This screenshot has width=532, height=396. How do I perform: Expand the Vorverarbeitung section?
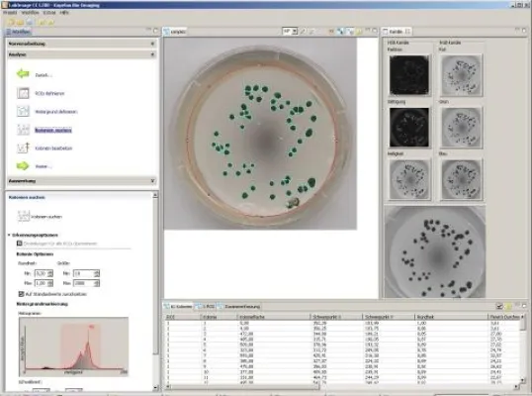pyautogui.click(x=152, y=44)
